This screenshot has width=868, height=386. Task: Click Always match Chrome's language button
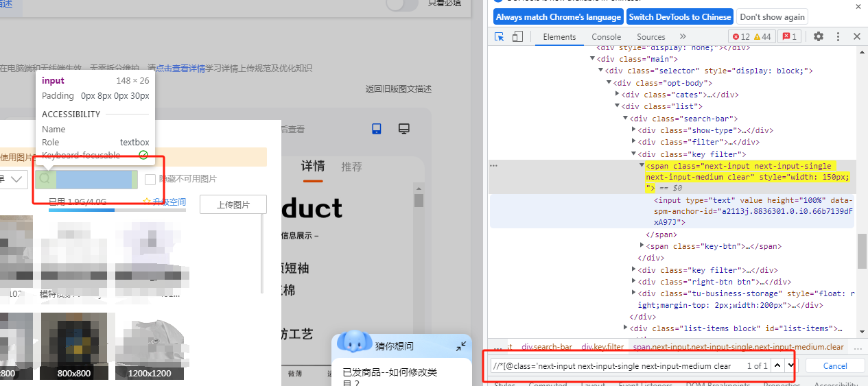tap(559, 17)
